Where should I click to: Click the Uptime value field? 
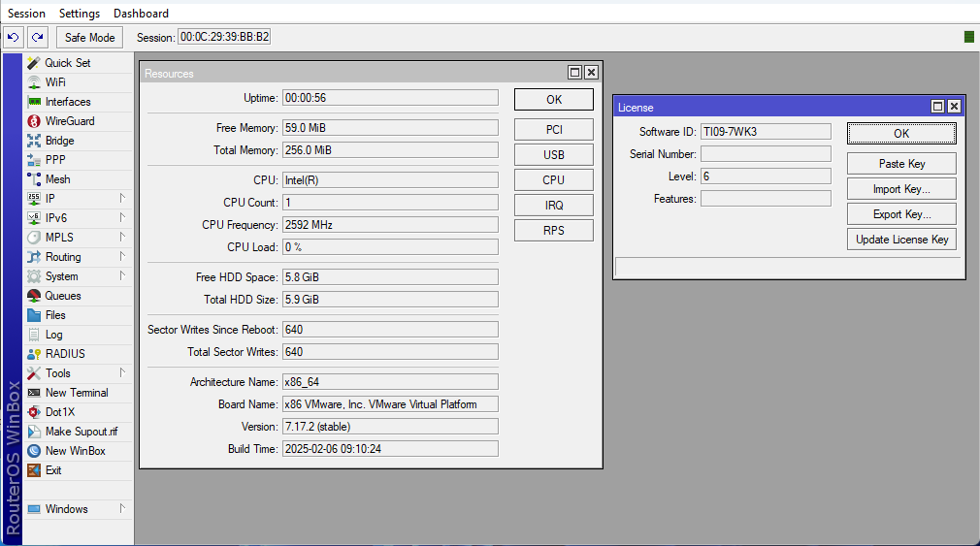point(390,97)
